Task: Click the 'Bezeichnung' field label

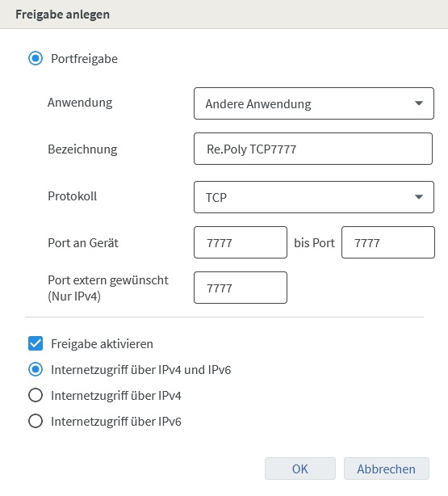Action: pos(82,149)
